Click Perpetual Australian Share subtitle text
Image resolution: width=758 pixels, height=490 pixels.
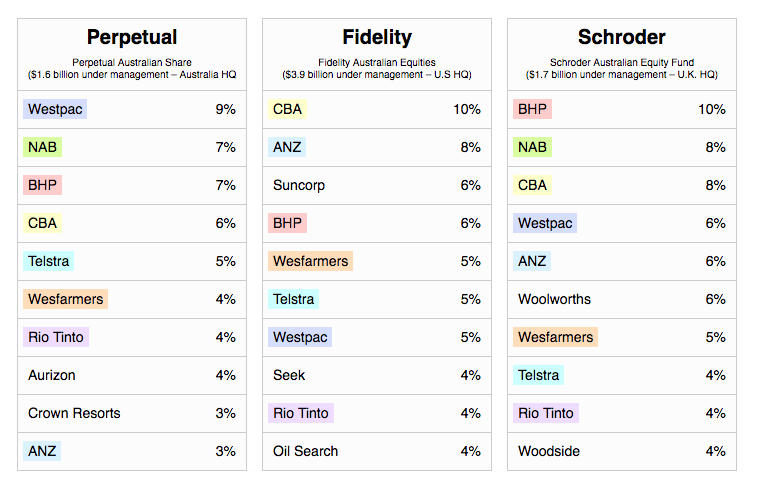click(132, 62)
